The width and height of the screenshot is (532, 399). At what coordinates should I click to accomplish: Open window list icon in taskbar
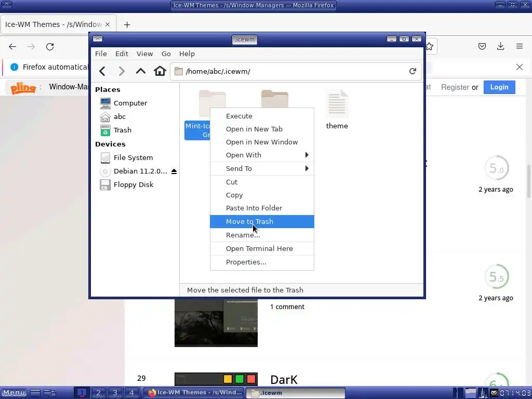(x=50, y=393)
